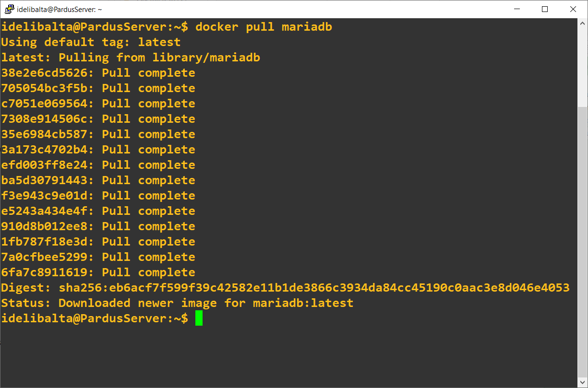The image size is (588, 388).
Task: Maximize the PuTTY terminal window
Action: click(545, 9)
